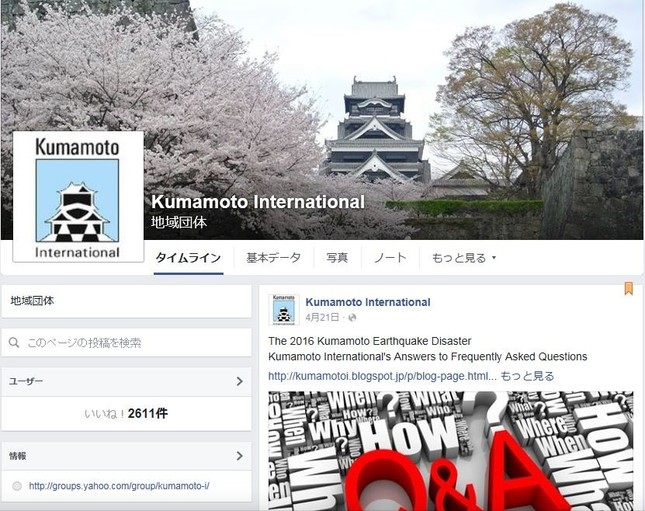Viewport: 645px width, 511px height.
Task: Click the globe icon beside the Yahoo groups link
Action: point(17,486)
